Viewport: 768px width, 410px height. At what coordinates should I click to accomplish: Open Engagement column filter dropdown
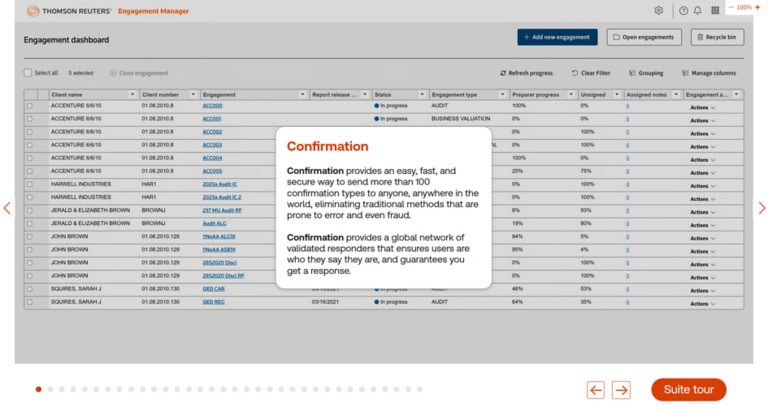click(302, 95)
